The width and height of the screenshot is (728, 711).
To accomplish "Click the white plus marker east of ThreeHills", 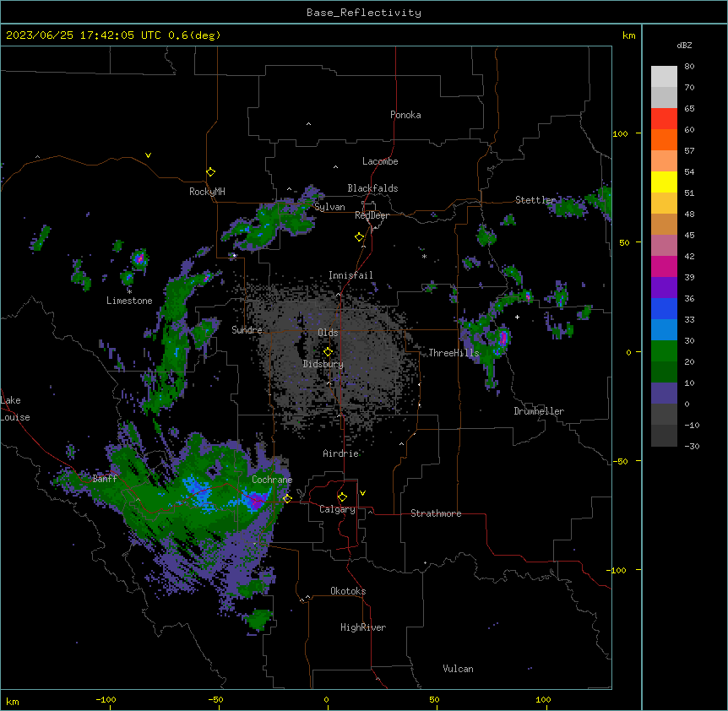I will click(517, 317).
